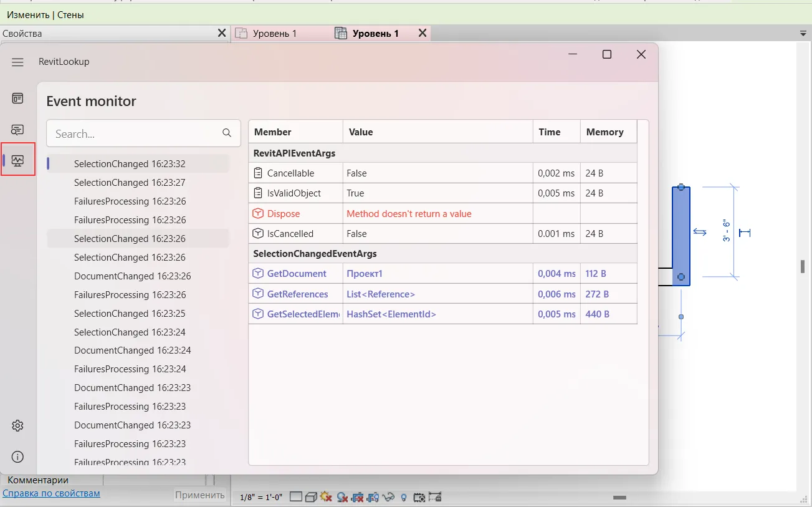812x507 pixels.
Task: Open the About info icon
Action: (17, 457)
